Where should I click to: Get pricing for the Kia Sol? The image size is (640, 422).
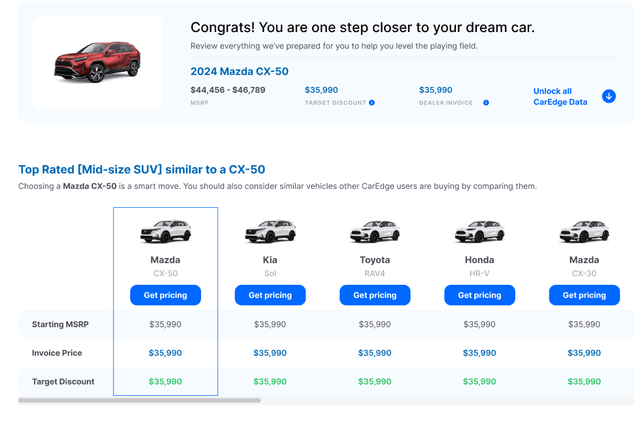[270, 295]
